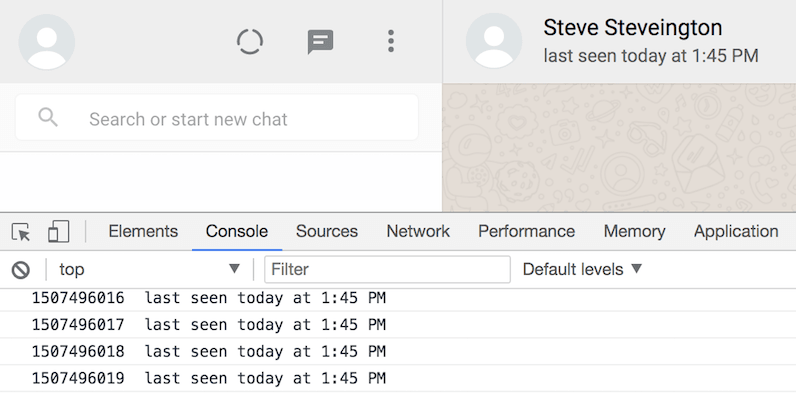Select console log line 1507496019

pyautogui.click(x=398, y=378)
